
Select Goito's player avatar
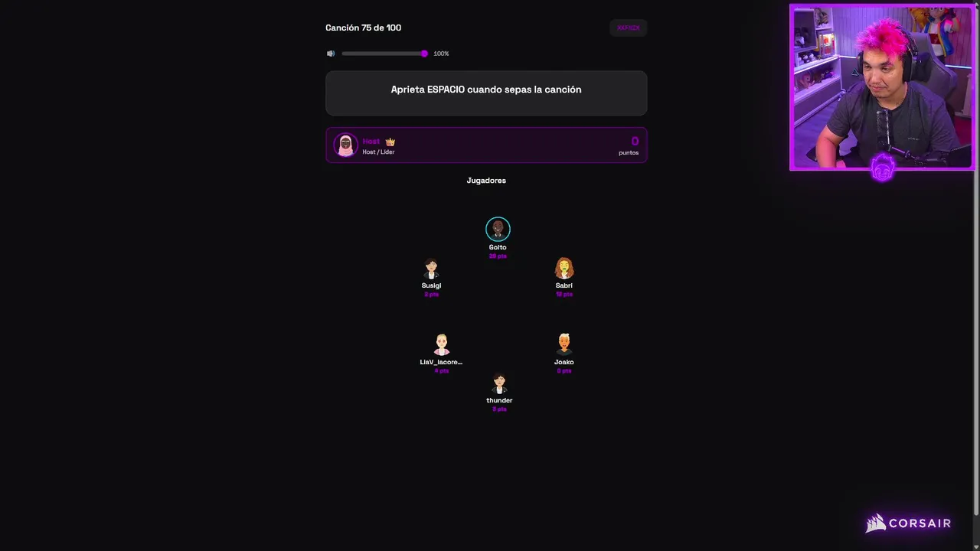coord(498,229)
